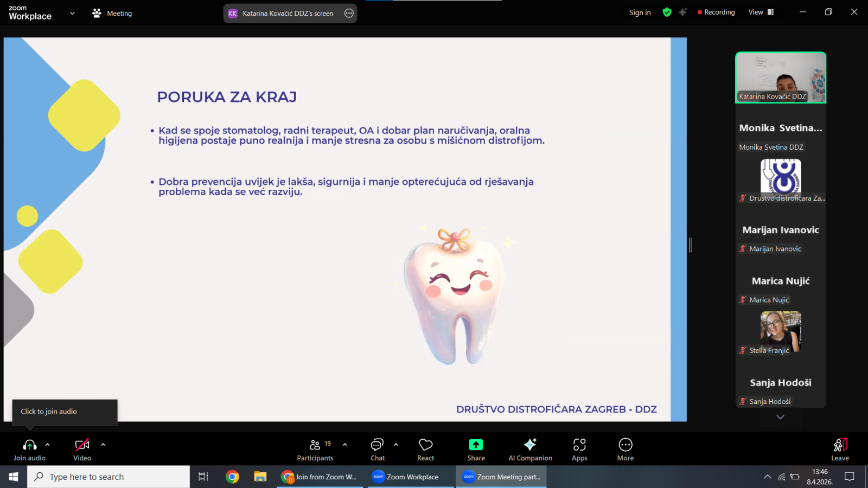
Task: Open screen share options beside Katarina's screen label
Action: [349, 14]
